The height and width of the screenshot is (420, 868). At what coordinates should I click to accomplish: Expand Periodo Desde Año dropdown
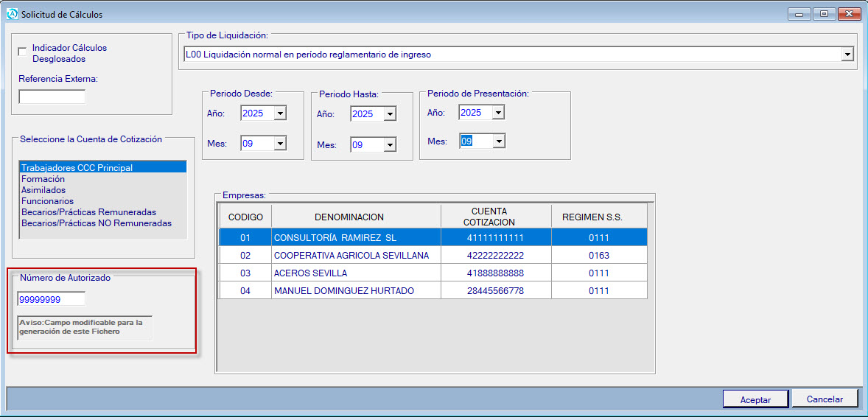tap(279, 113)
